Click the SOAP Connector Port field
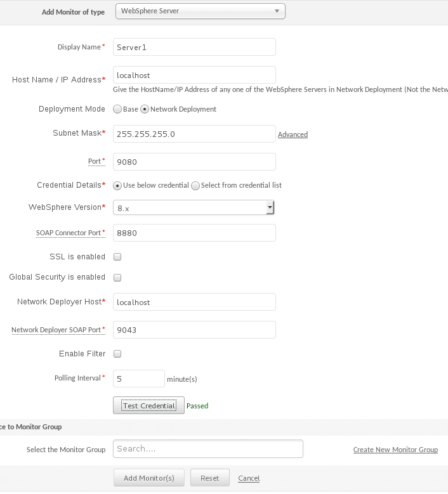The height and width of the screenshot is (494, 448). (194, 233)
